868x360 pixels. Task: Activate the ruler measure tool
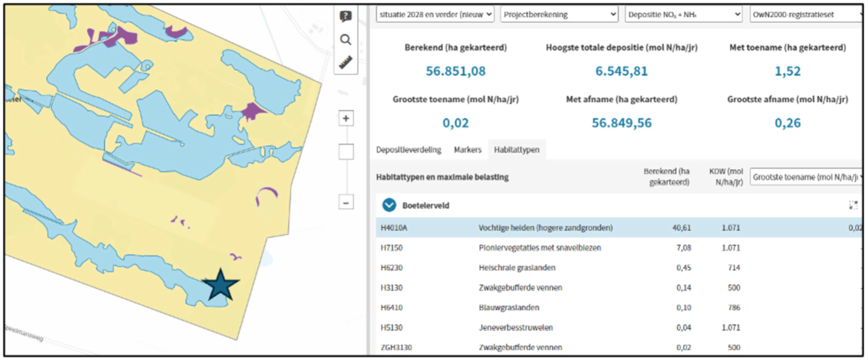coord(345,62)
